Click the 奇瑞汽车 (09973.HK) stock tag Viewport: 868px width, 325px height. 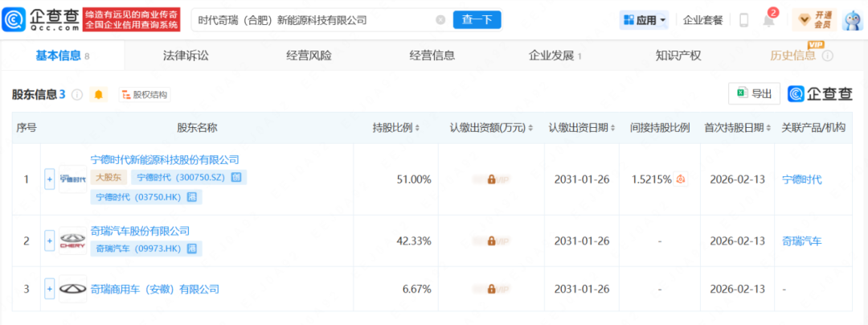(147, 249)
